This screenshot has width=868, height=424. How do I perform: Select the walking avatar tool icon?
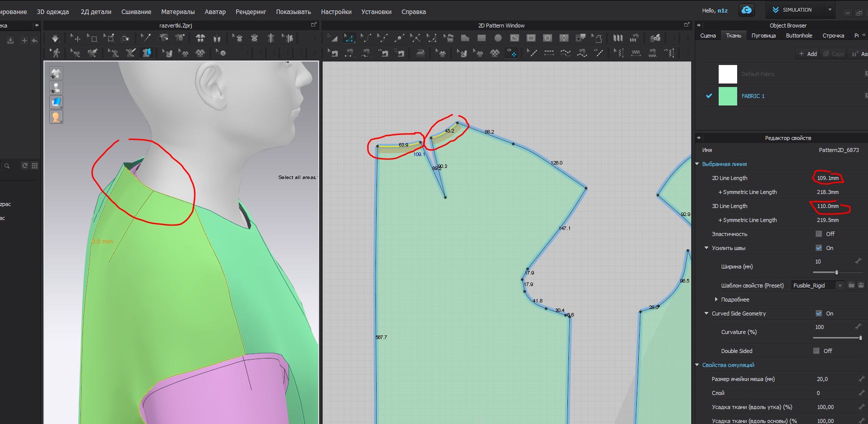[x=56, y=53]
